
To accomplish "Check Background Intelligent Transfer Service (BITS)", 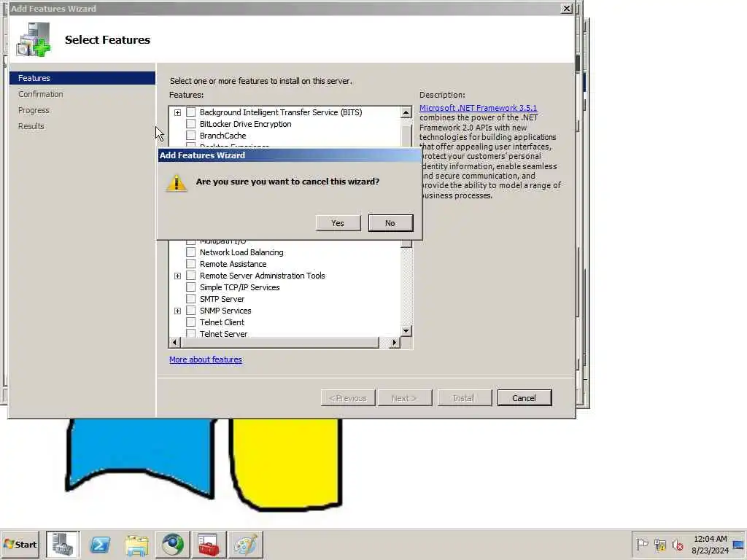I will tap(190, 112).
